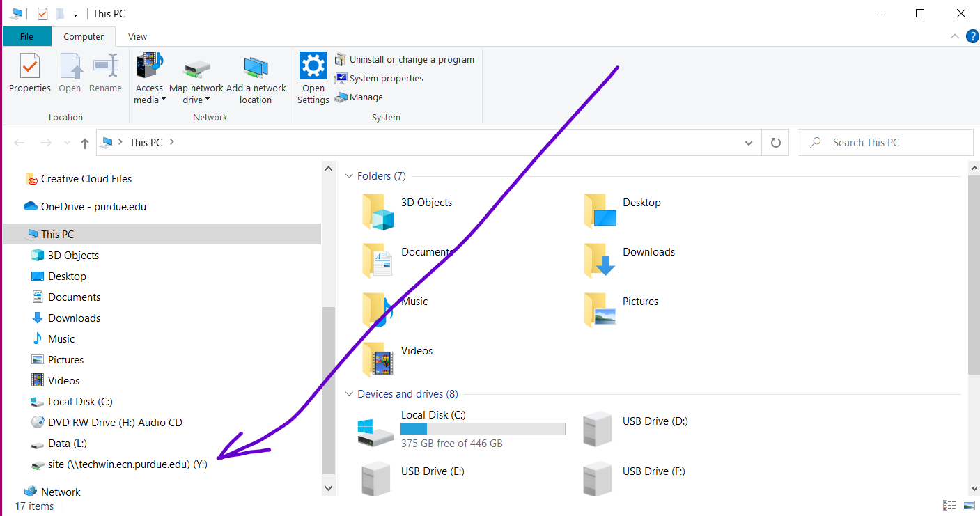Image resolution: width=980 pixels, height=516 pixels.
Task: Collapse the Folders (7) group
Action: (x=350, y=176)
